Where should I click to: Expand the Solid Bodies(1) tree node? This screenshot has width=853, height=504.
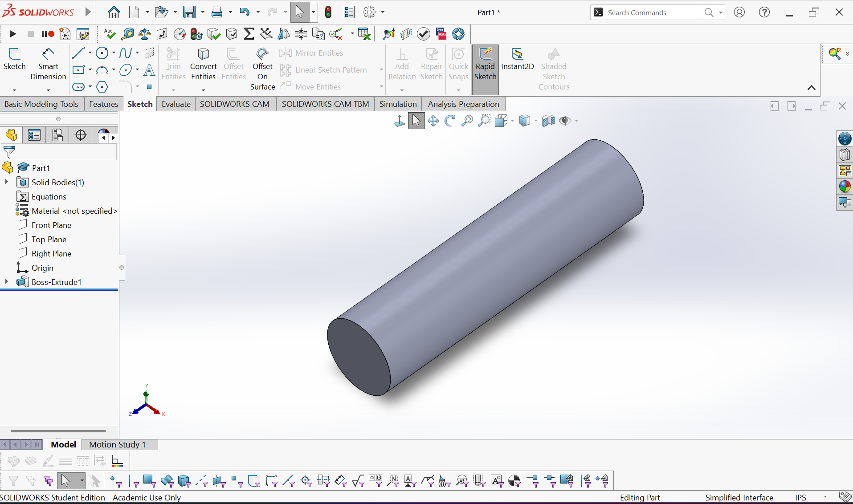point(6,182)
